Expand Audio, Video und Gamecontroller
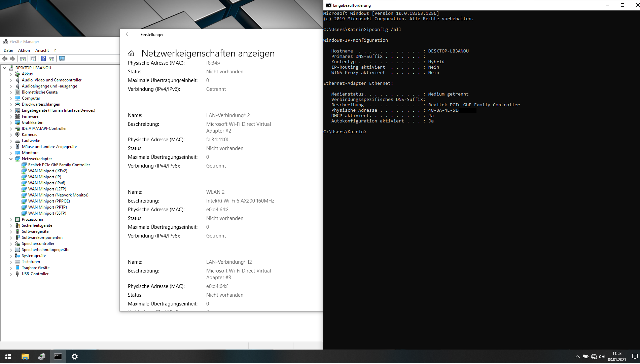 coord(11,80)
